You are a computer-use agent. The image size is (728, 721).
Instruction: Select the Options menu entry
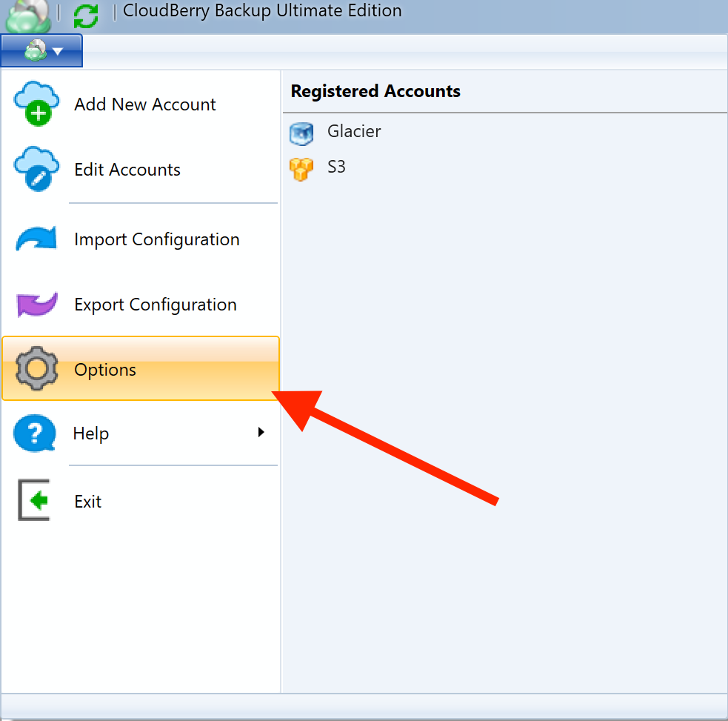tap(141, 368)
